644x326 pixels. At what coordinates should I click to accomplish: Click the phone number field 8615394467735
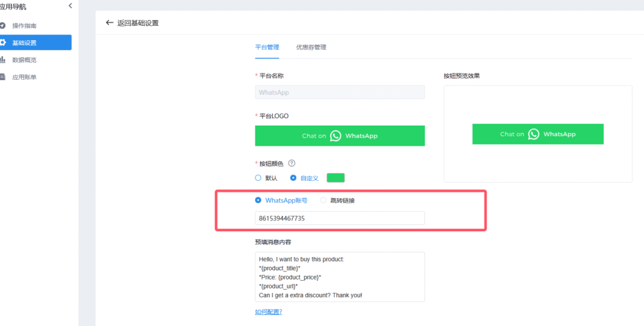click(340, 218)
